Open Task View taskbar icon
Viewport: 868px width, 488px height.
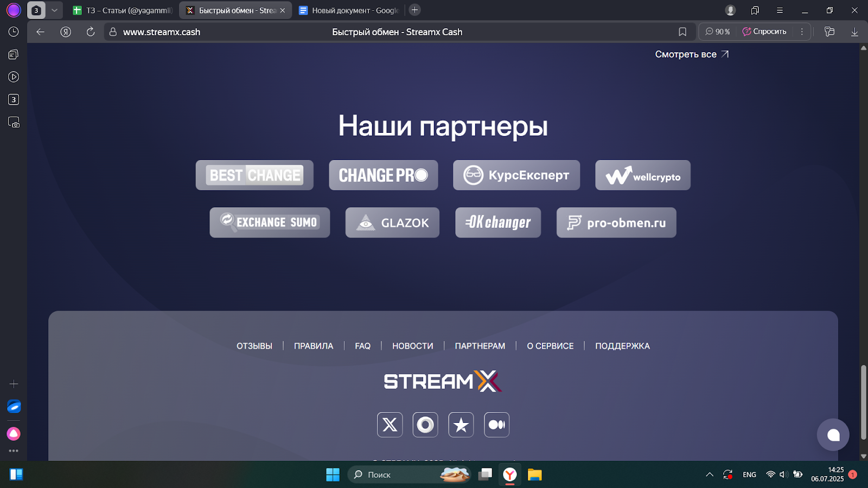click(485, 474)
